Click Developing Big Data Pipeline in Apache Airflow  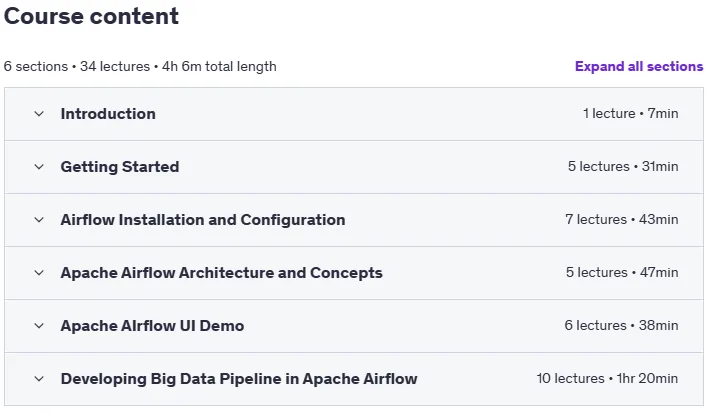(239, 379)
